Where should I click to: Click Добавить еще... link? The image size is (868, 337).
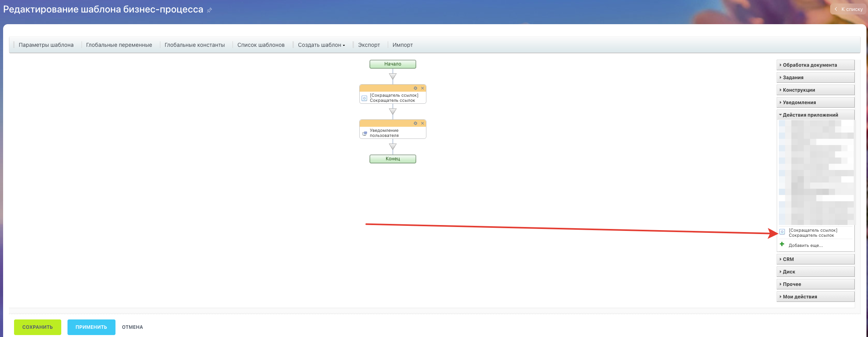click(806, 245)
